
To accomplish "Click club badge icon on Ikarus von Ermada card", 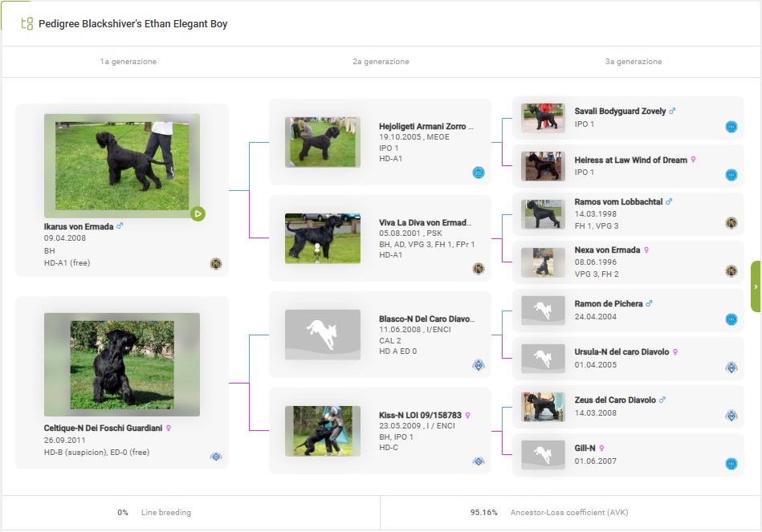I will (x=215, y=264).
